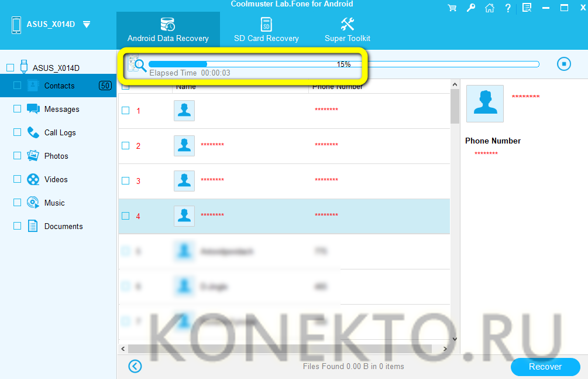This screenshot has width=588, height=379.
Task: Check the Messages category checkbox
Action: (x=17, y=109)
